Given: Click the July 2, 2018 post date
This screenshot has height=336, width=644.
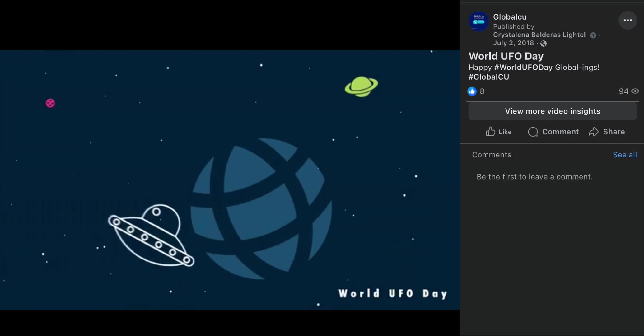Looking at the screenshot, I should tap(513, 43).
